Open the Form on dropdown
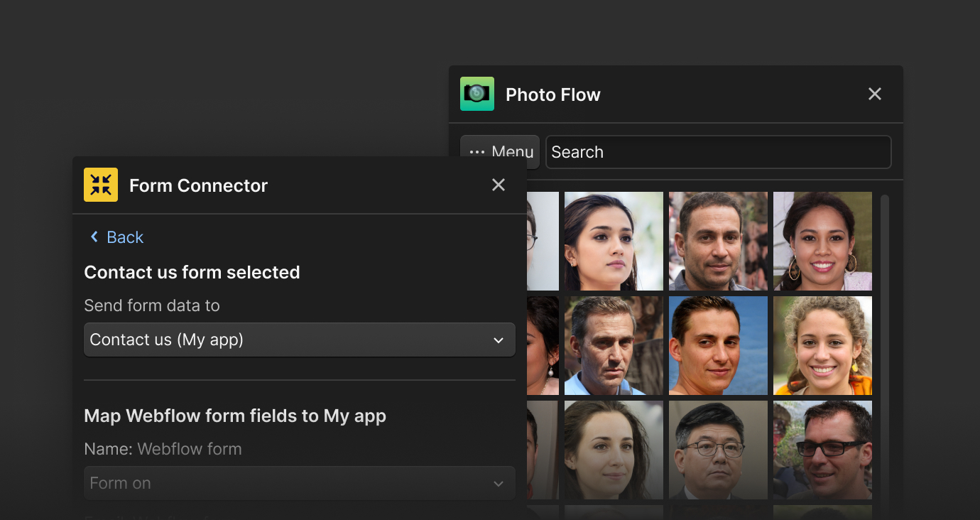Screen dimensions: 980x520 coord(300,483)
